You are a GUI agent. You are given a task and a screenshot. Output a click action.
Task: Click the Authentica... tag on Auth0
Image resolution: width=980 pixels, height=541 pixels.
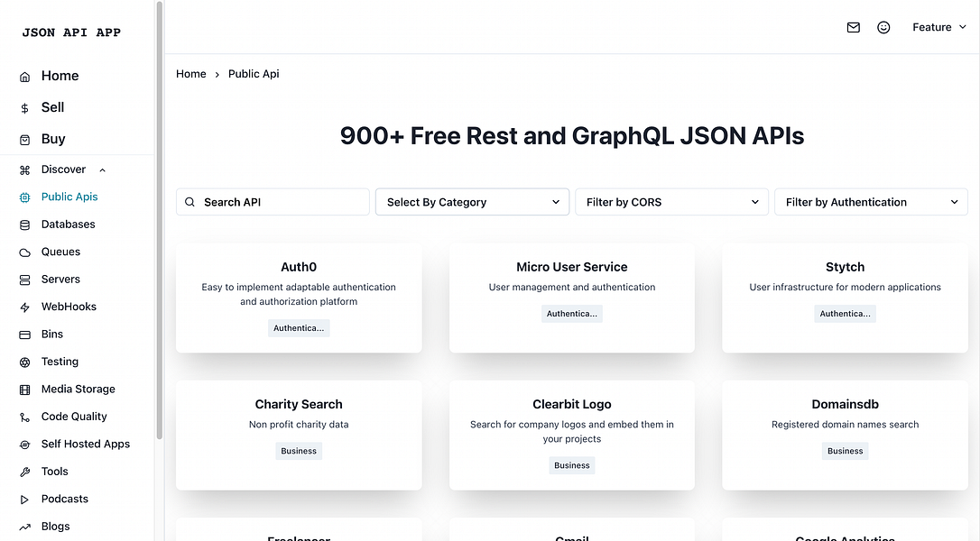point(299,328)
